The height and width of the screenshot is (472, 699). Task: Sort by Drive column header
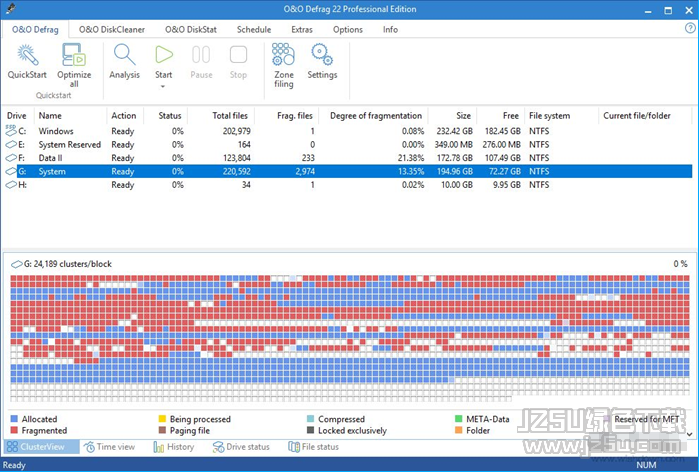point(16,115)
